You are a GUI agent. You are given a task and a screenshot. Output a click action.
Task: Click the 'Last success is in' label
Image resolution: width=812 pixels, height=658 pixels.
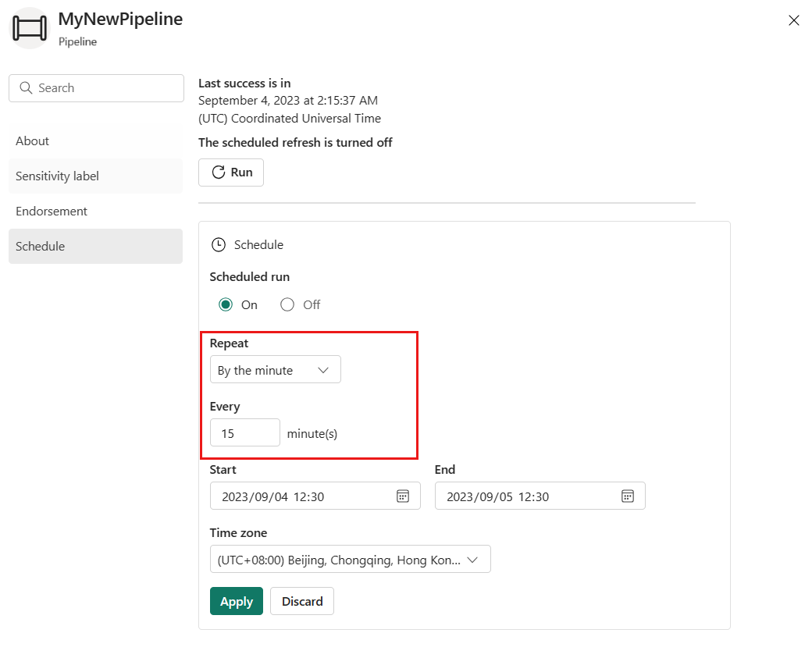click(x=244, y=84)
